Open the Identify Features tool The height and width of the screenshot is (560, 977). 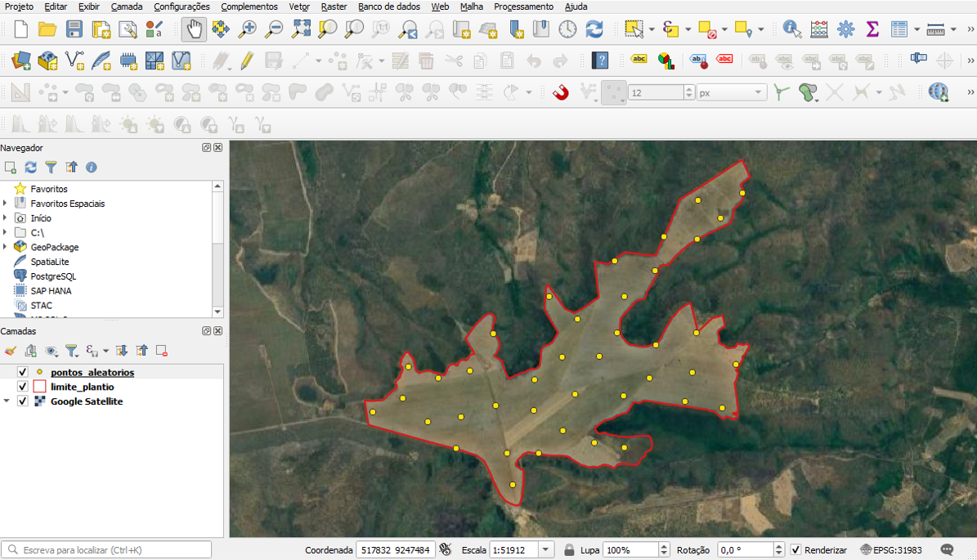tap(791, 29)
